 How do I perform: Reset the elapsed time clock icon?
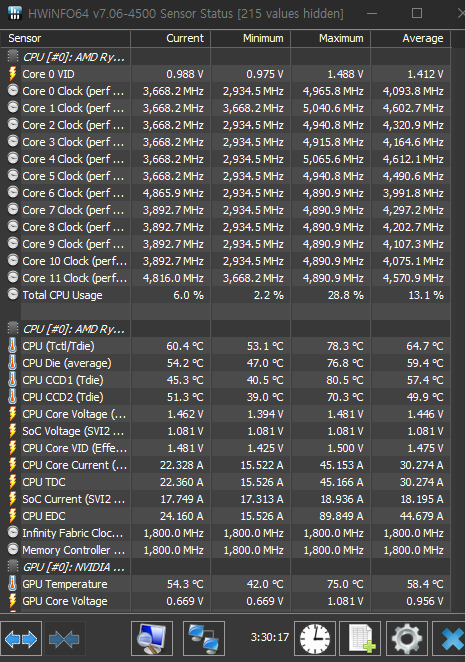(x=315, y=639)
